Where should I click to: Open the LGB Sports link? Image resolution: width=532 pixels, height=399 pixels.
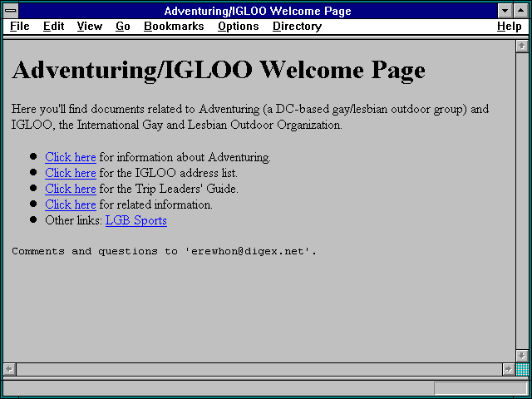(136, 220)
